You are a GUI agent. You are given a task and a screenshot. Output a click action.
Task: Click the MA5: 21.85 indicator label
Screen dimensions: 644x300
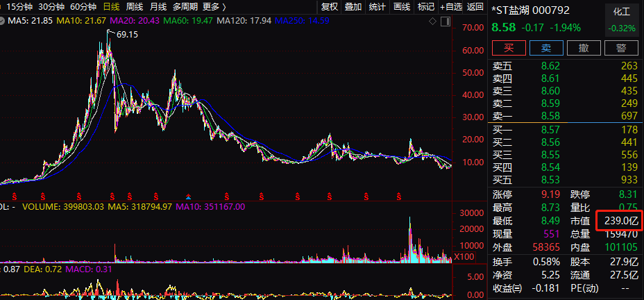tap(30, 20)
